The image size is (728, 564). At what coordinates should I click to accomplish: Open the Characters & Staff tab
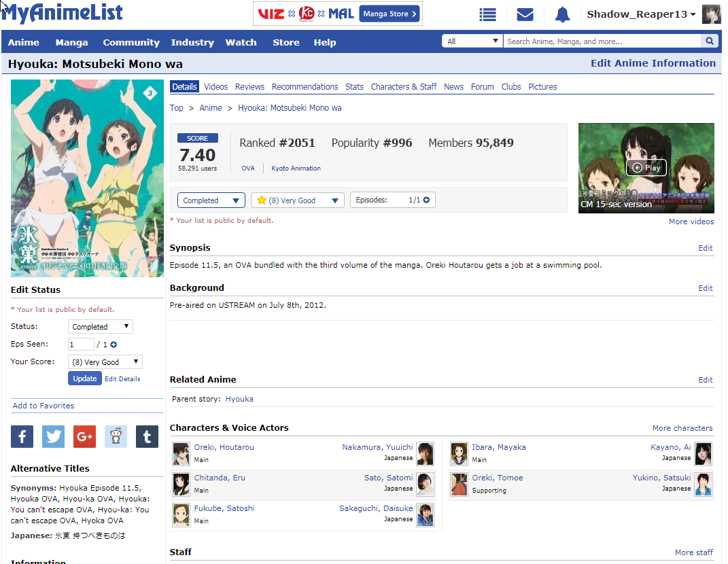(404, 87)
